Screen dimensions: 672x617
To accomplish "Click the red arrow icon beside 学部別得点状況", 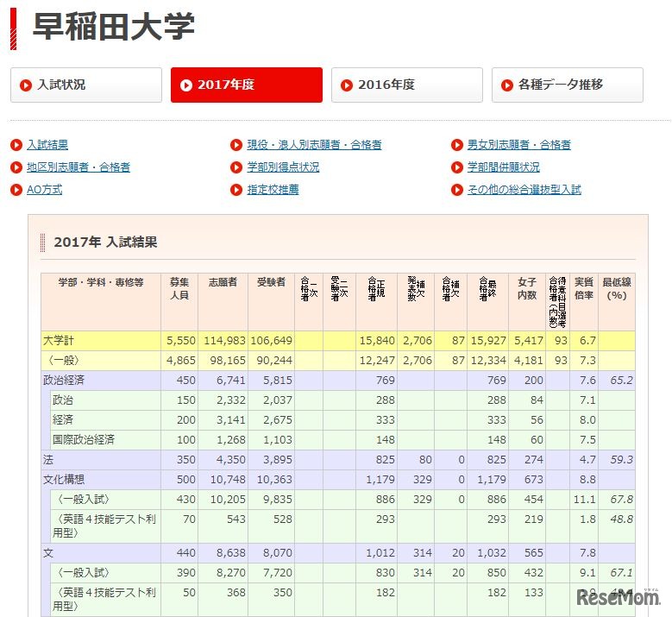I will (x=236, y=167).
